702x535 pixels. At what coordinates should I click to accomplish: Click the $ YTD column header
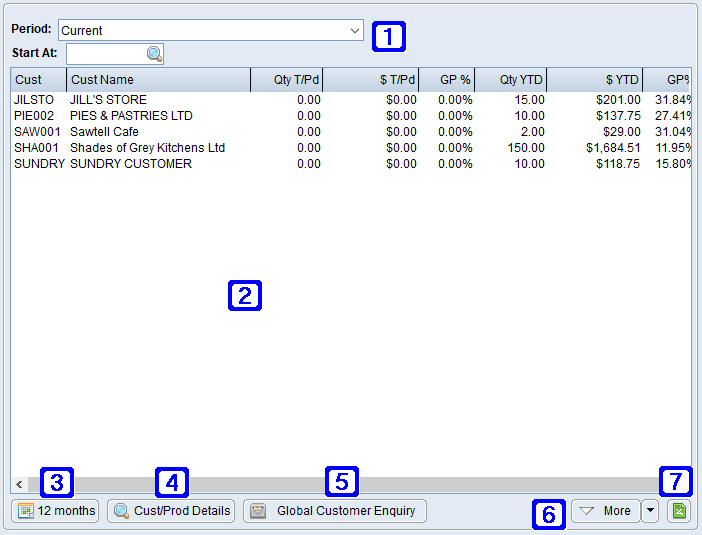[x=595, y=80]
